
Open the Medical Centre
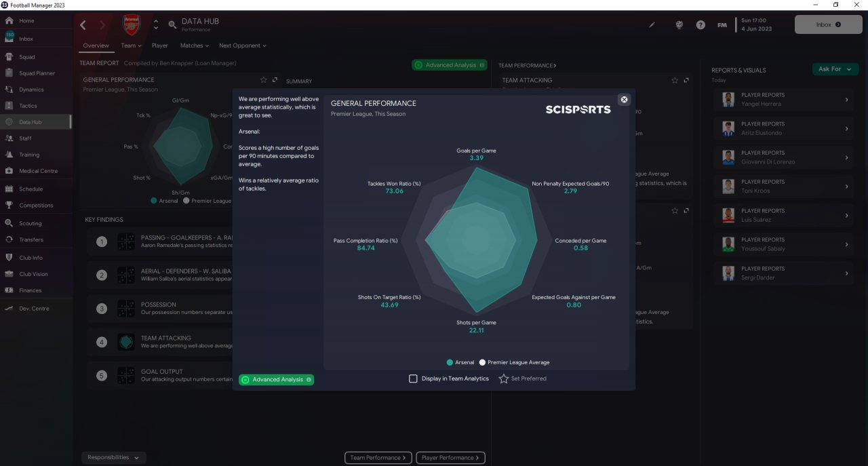(35, 171)
